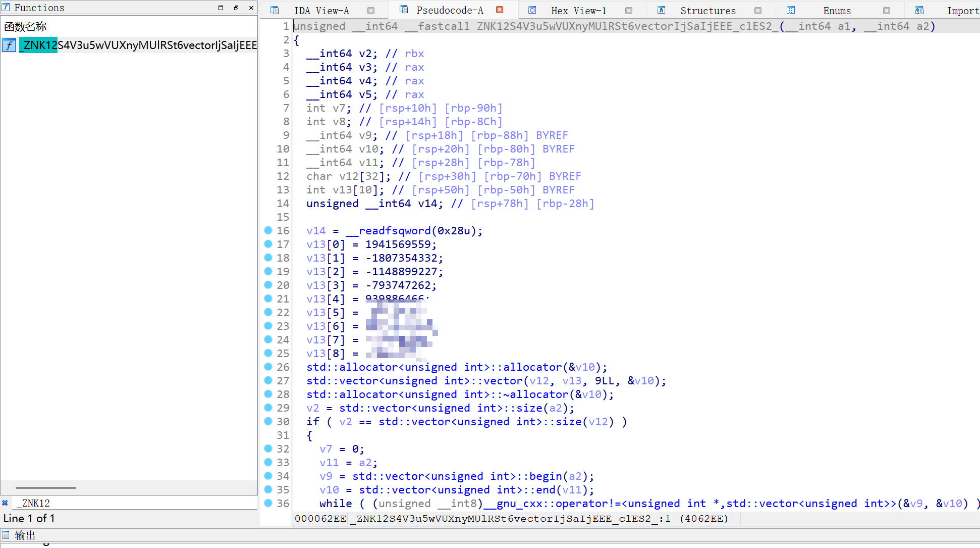980x548 pixels.
Task: Toggle breakpoint dot on line 27
Action: coord(268,380)
